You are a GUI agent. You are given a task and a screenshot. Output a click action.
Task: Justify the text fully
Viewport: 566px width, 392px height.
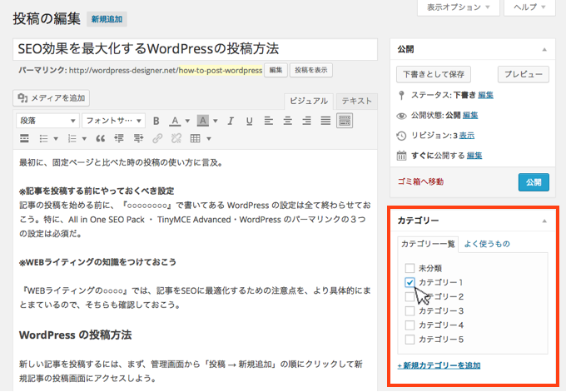[x=325, y=121]
